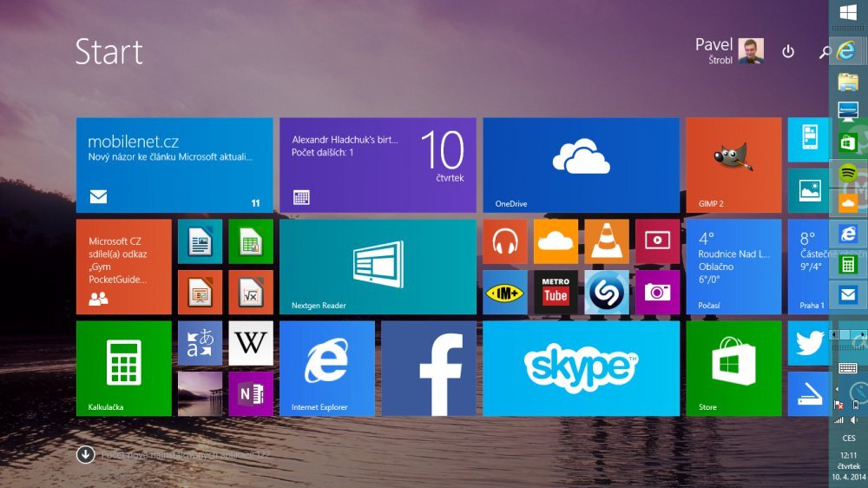The image size is (868, 488).
Task: Open the IM+ tile
Action: (x=505, y=292)
